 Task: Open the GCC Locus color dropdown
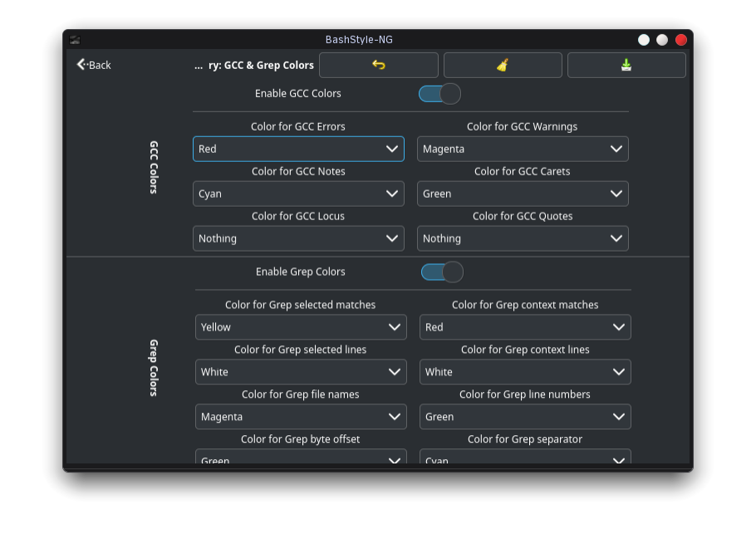pyautogui.click(x=298, y=238)
